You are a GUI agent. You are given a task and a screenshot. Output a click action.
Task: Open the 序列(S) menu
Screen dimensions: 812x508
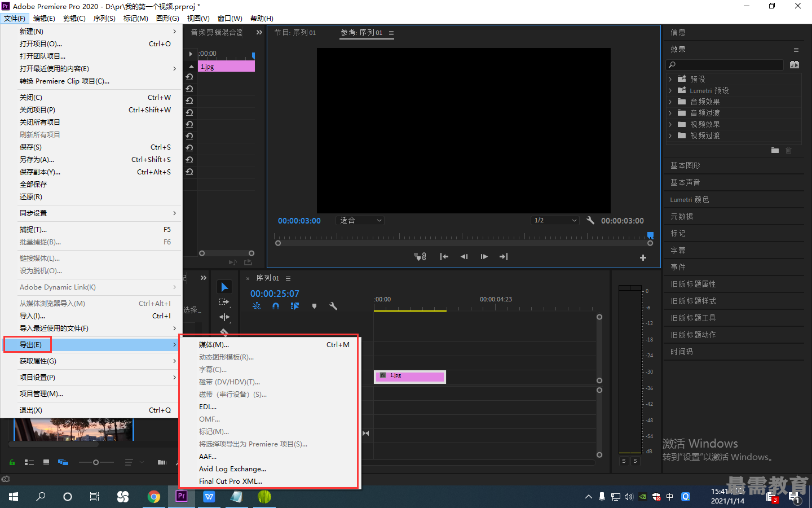click(104, 19)
